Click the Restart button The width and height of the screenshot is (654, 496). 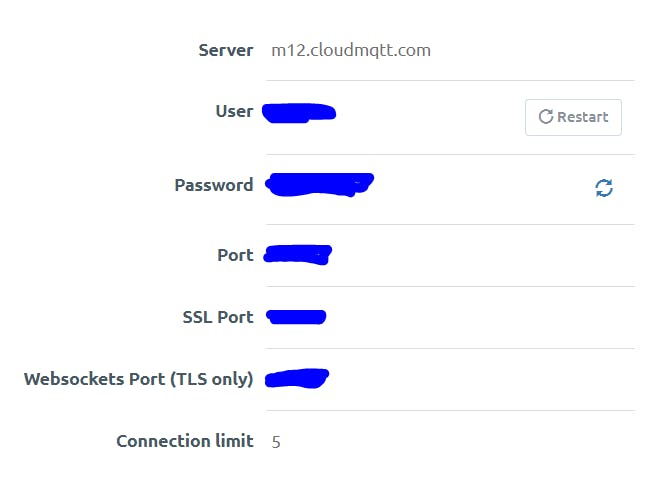click(x=573, y=117)
